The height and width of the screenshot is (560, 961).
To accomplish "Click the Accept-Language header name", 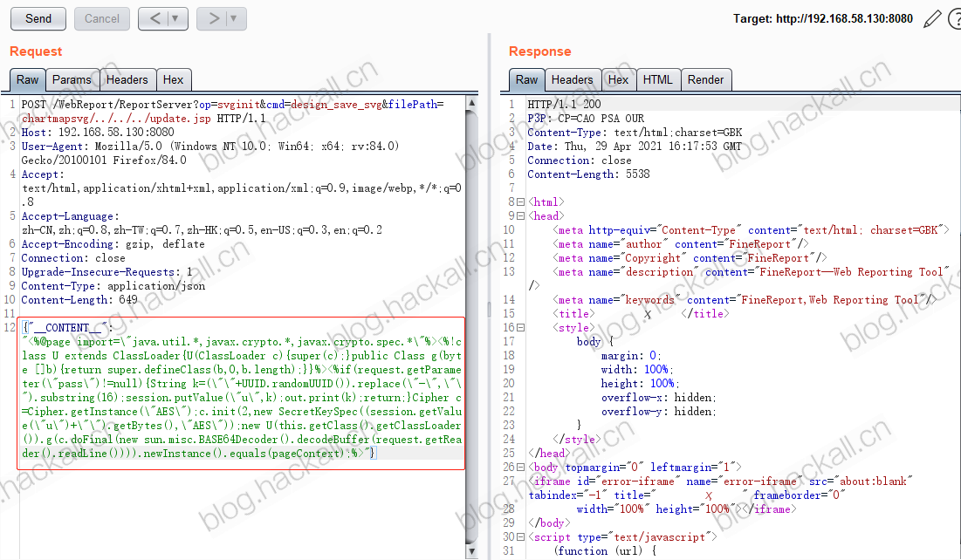I will 70,216.
